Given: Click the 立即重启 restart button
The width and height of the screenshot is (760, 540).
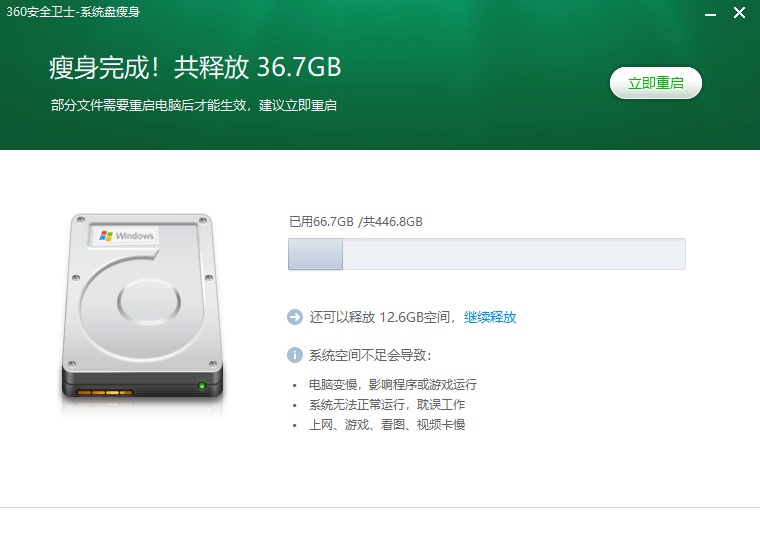Looking at the screenshot, I should coord(655,83).
